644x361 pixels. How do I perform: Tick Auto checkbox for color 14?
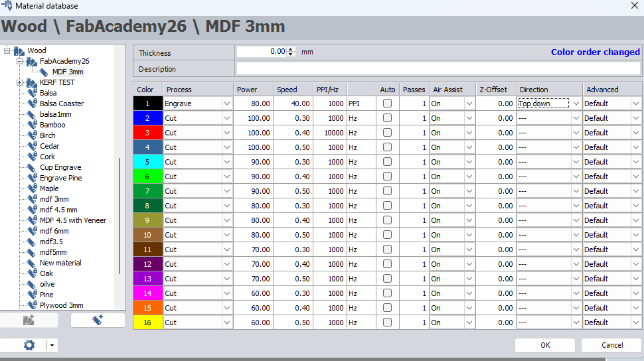(x=387, y=293)
